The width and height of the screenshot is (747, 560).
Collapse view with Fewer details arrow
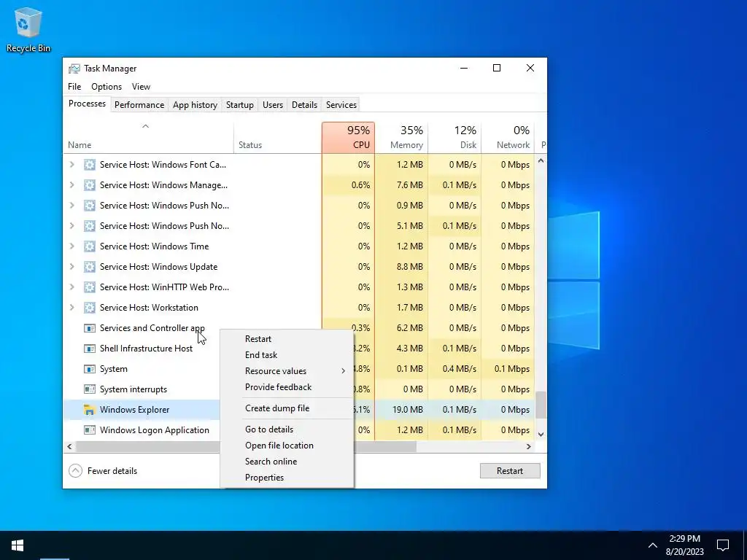[75, 471]
